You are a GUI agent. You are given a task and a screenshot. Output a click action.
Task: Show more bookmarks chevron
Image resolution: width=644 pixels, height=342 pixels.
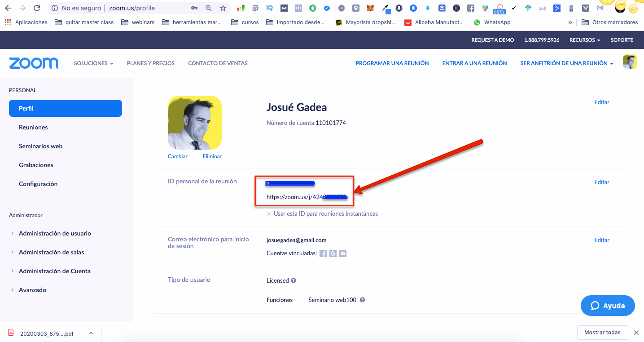pos(570,22)
